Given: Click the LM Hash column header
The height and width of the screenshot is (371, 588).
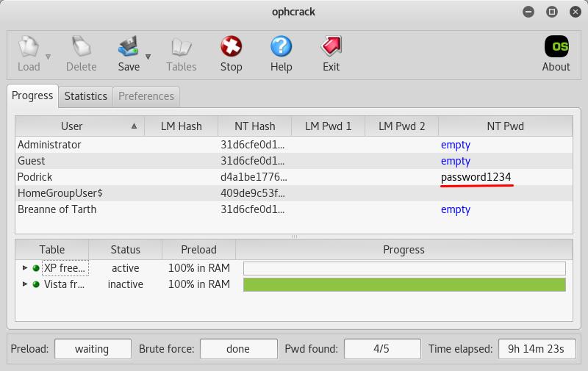Looking at the screenshot, I should pos(181,126).
